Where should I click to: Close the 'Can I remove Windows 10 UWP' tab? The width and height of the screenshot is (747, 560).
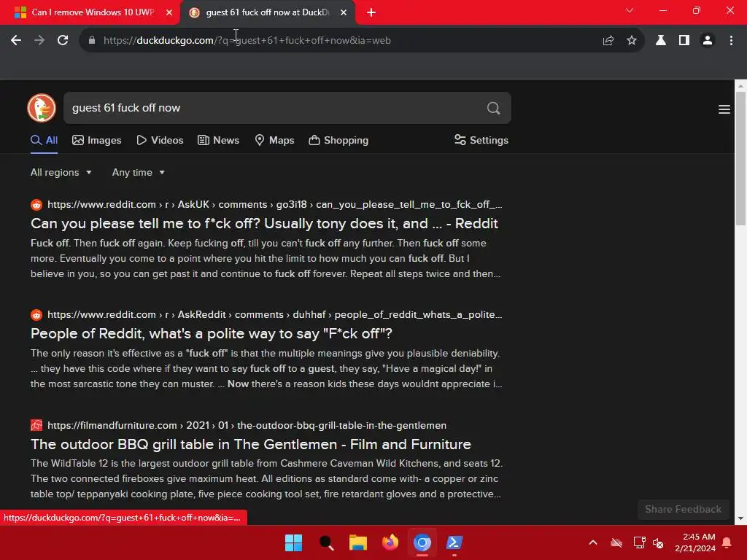[169, 12]
